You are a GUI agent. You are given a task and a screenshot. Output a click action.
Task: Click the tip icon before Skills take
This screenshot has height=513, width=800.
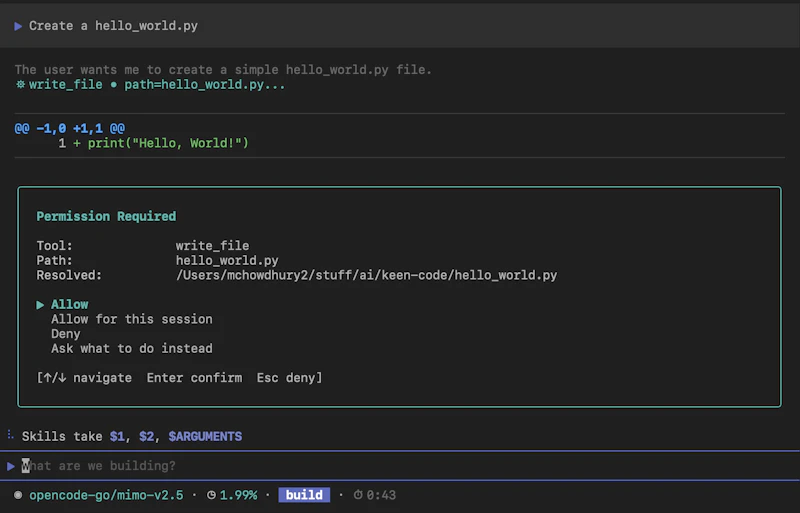(10, 435)
